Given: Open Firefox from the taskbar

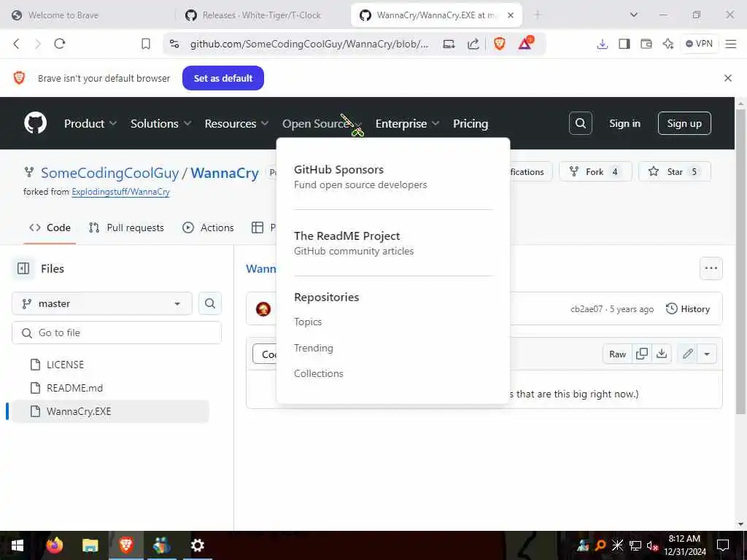Looking at the screenshot, I should tap(54, 545).
